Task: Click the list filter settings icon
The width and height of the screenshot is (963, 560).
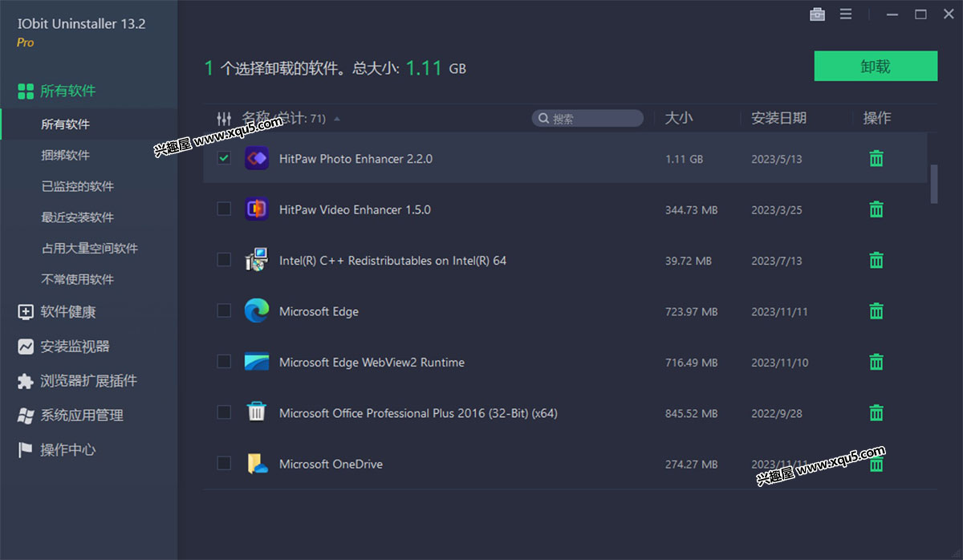Action: pyautogui.click(x=224, y=118)
